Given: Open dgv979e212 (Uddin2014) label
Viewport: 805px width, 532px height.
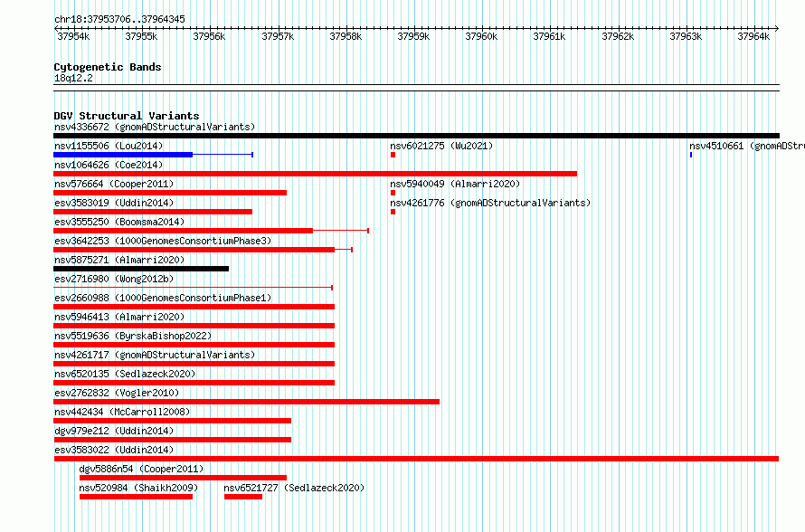Looking at the screenshot, I should (x=114, y=431).
